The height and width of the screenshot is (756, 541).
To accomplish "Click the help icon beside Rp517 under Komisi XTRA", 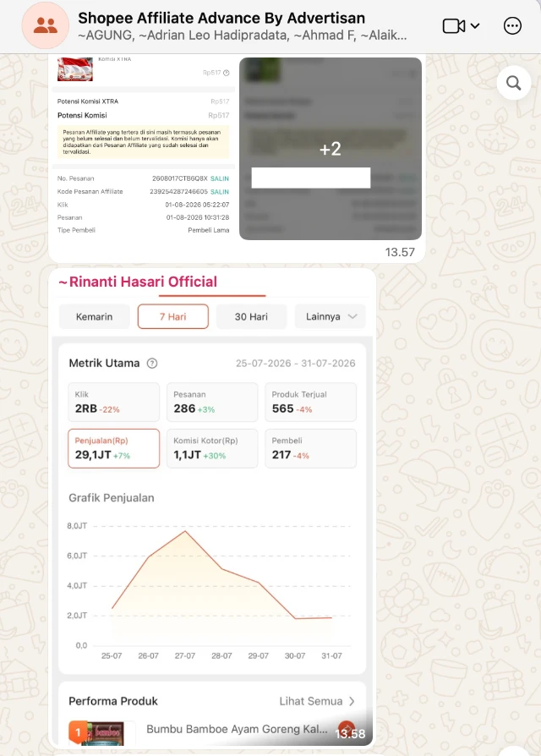I will coord(227,73).
